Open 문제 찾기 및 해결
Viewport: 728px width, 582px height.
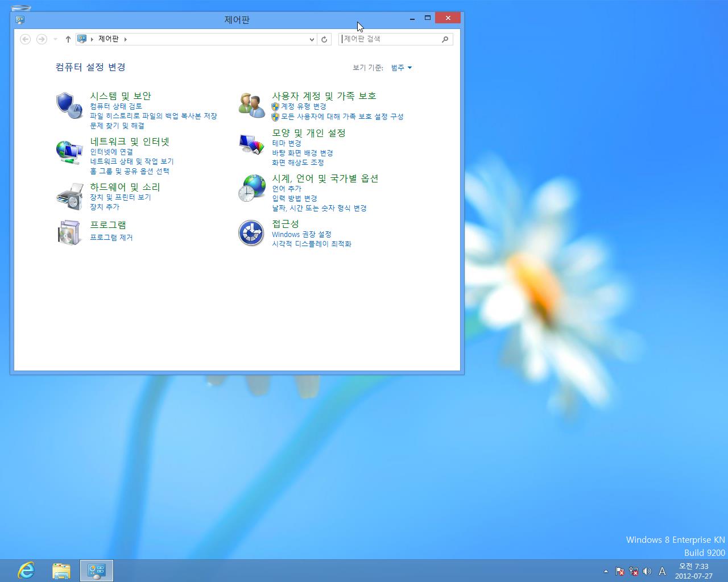pyautogui.click(x=117, y=126)
